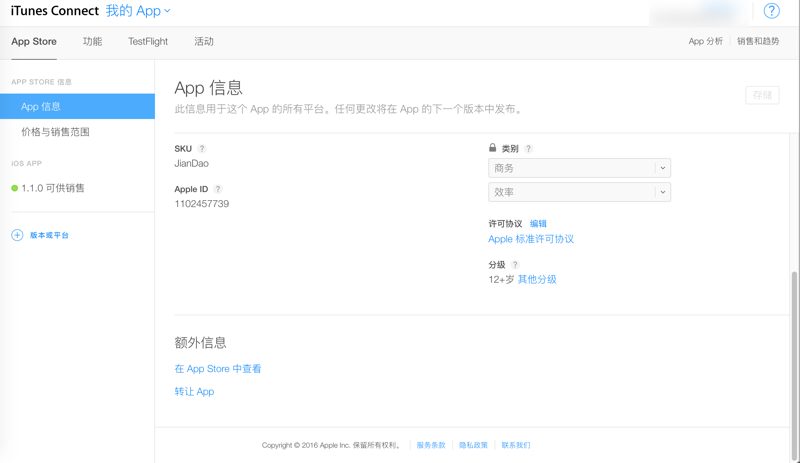
Task: Open 销售和趋势 in the top bar
Action: point(758,41)
